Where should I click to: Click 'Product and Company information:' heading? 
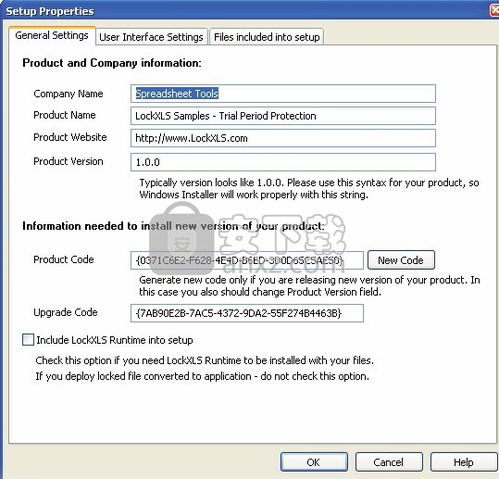point(112,63)
